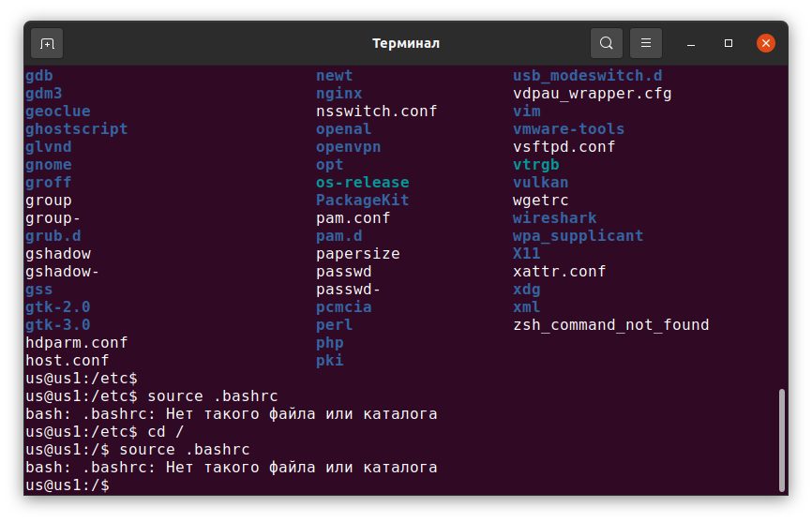Open the hamburger menu
Viewport: 812px width, 522px height.
646,43
